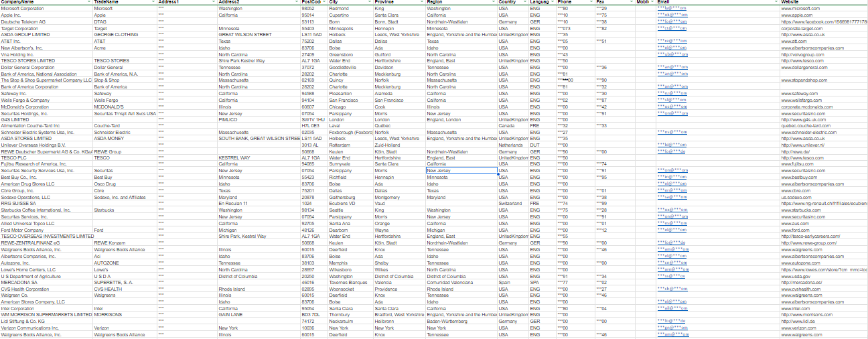Open the CompanyName column filter dropdown
868x339 pixels.
point(88,3)
